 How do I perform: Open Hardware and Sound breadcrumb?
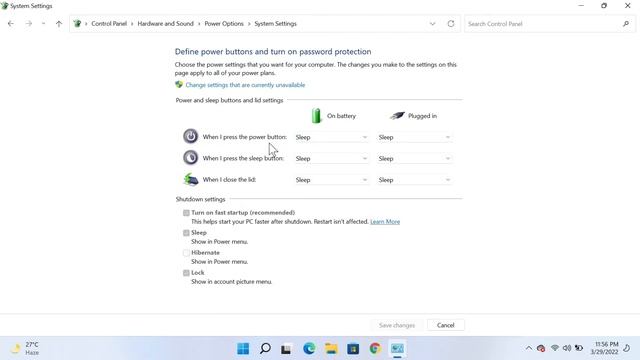[165, 24]
